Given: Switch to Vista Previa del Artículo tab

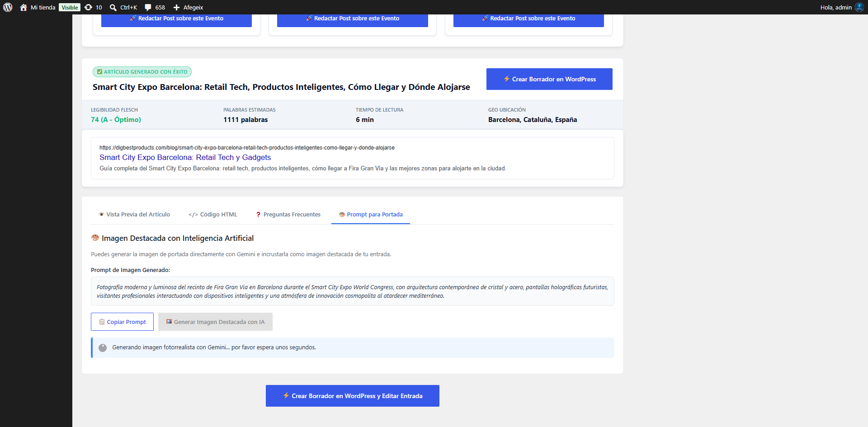Looking at the screenshot, I should pos(134,215).
